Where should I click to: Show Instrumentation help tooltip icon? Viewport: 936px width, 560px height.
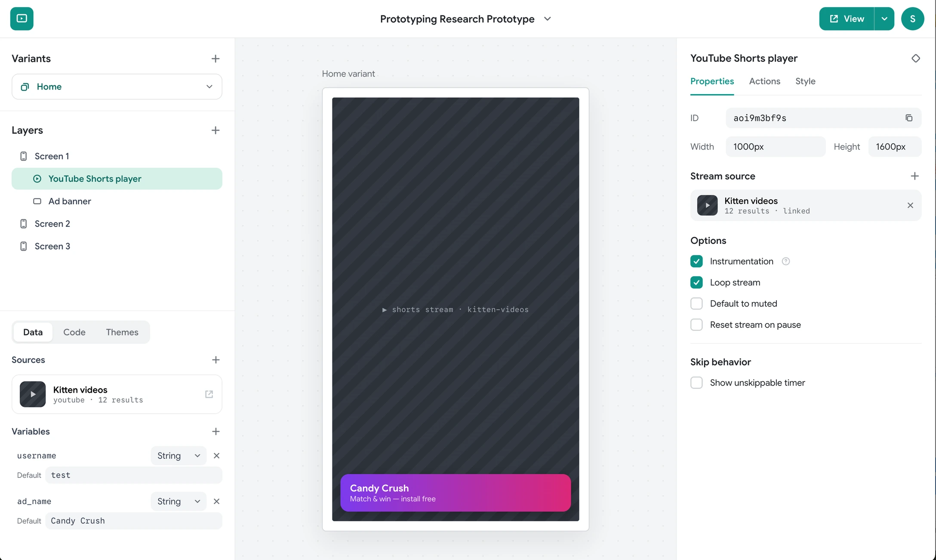tap(785, 262)
